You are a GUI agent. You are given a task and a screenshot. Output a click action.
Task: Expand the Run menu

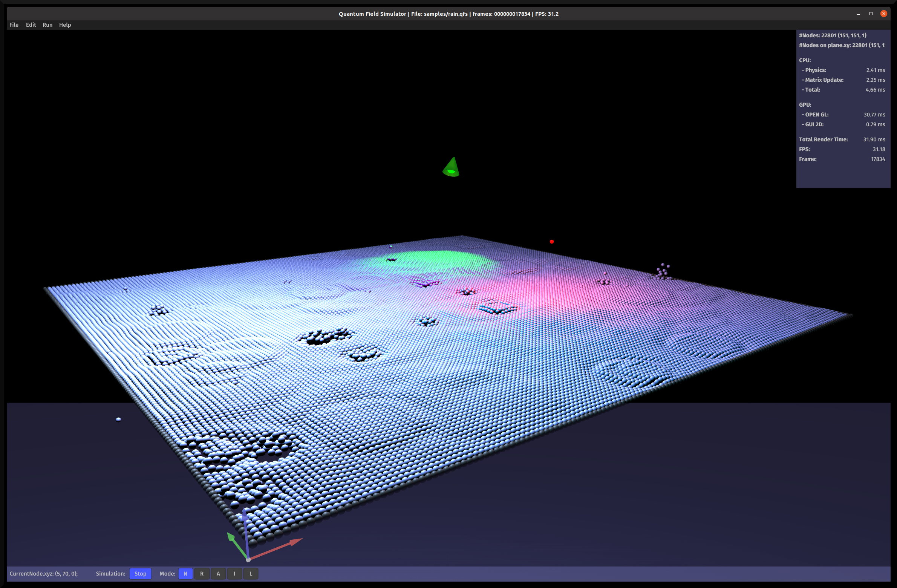tap(47, 25)
